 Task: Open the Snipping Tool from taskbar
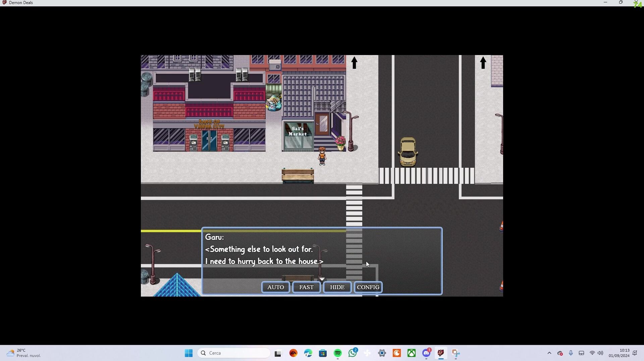(x=455, y=353)
